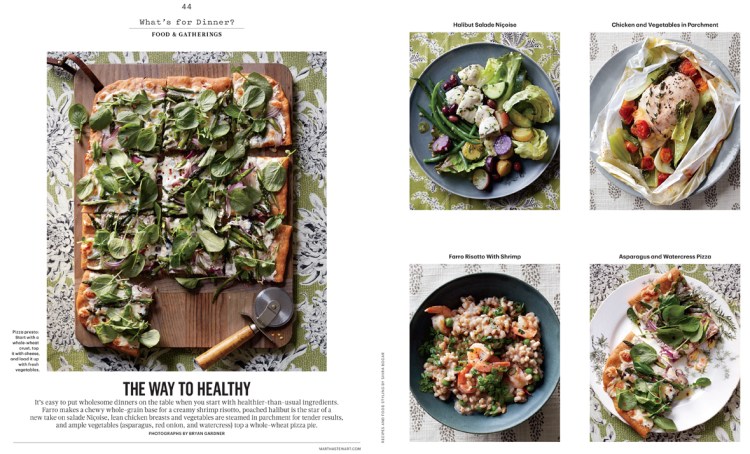Image resolution: width=750 pixels, height=454 pixels.
Task: Click the Food & Gatherings section label
Action: tap(187, 34)
